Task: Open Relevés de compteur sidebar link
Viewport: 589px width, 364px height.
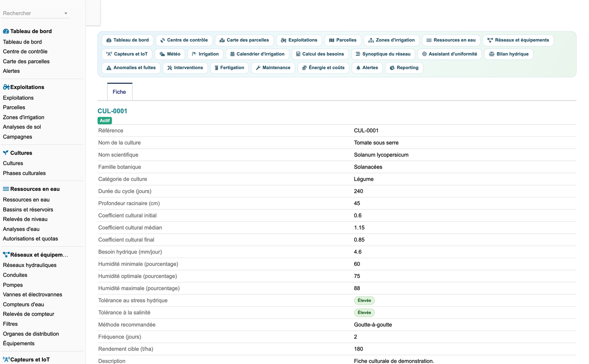Action: click(x=29, y=314)
